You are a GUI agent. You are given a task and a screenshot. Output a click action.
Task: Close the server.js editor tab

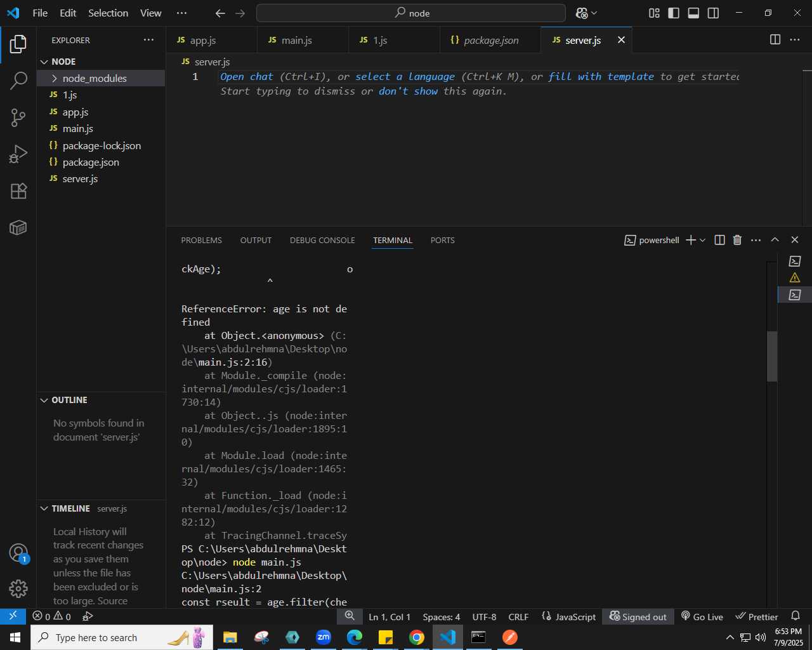coord(621,40)
